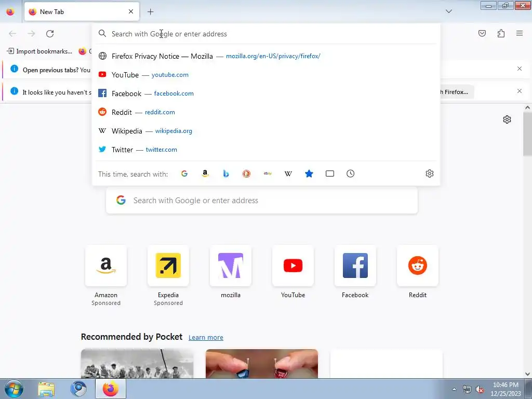Click the page search box with Google
This screenshot has width=532, height=399.
coord(262,201)
